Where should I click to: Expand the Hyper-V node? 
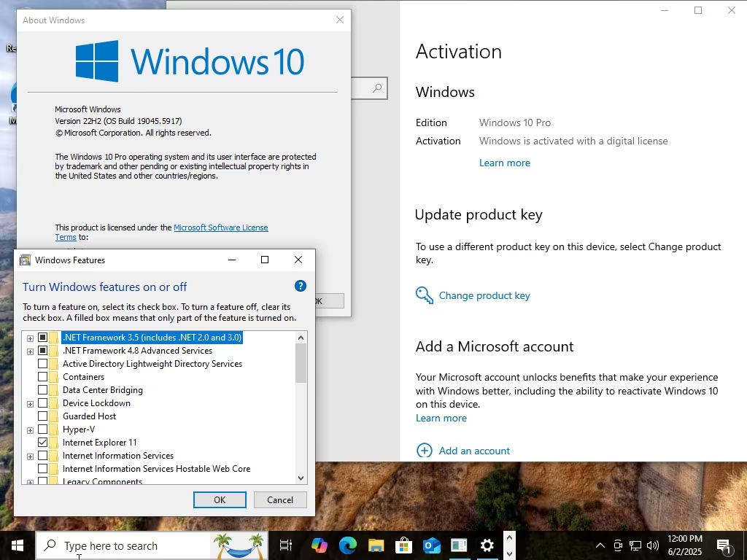(x=30, y=430)
